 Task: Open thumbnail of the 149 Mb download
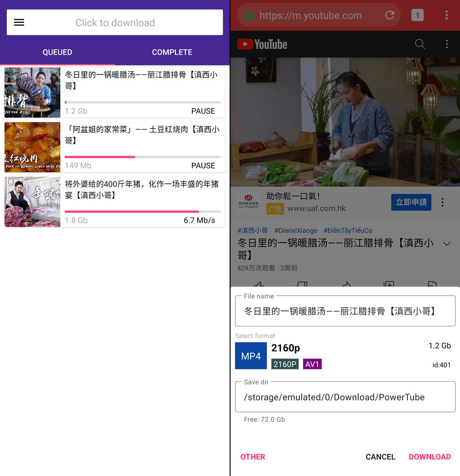(33, 147)
